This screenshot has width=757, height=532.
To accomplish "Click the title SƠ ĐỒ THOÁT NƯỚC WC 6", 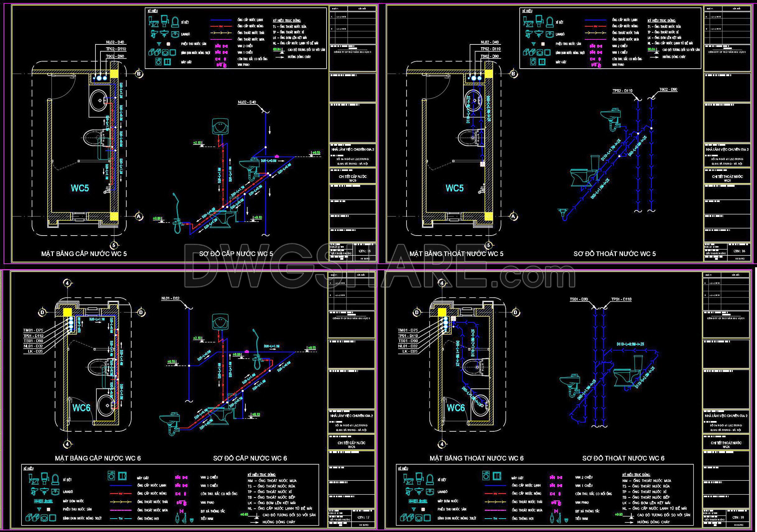I will click(x=623, y=458).
